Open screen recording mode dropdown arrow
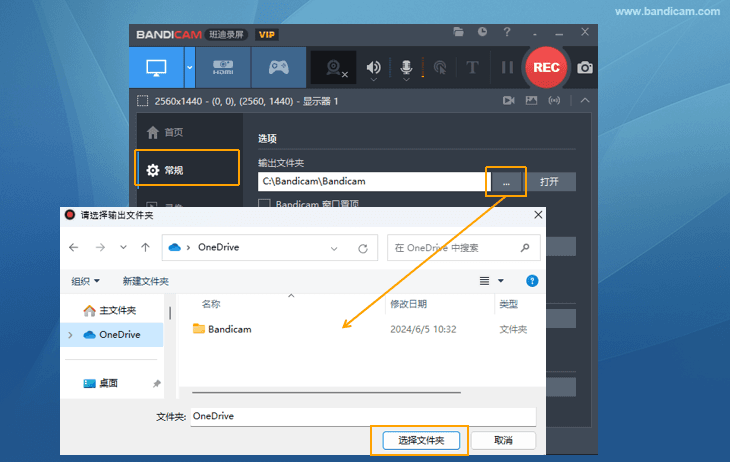 tap(189, 68)
